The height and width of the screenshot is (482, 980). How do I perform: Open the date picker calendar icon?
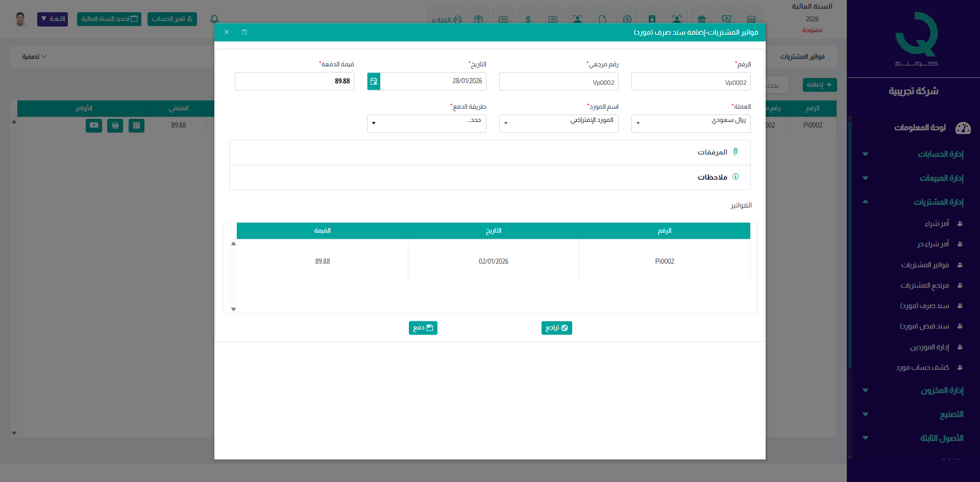[374, 81]
